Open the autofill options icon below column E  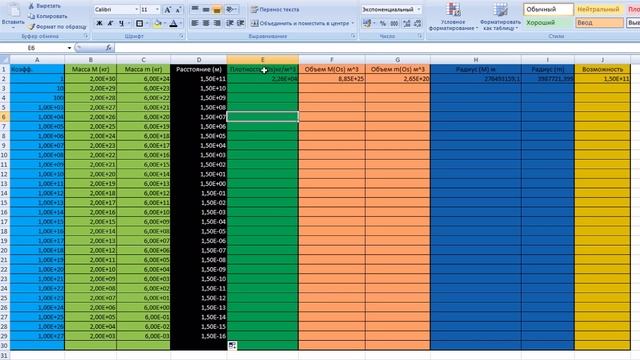click(232, 346)
